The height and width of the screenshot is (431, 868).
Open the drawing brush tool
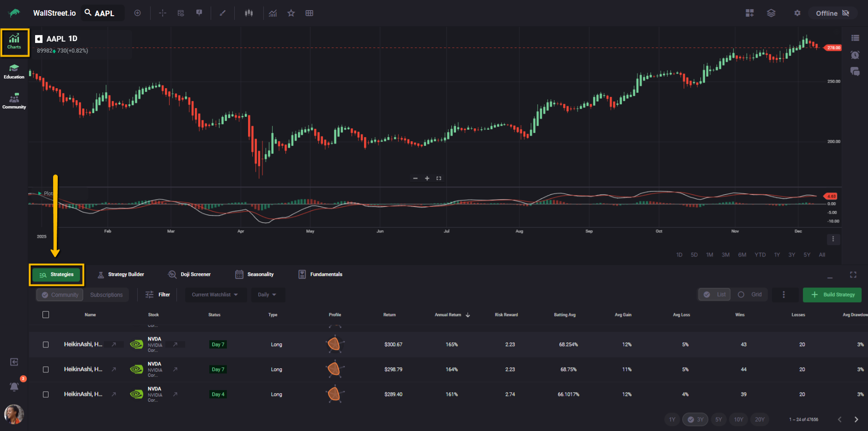tap(223, 13)
